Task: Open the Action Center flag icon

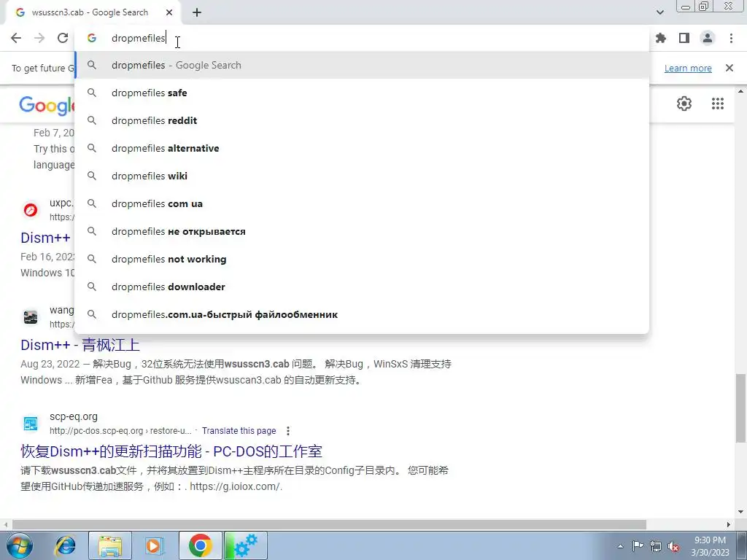Action: click(638, 546)
